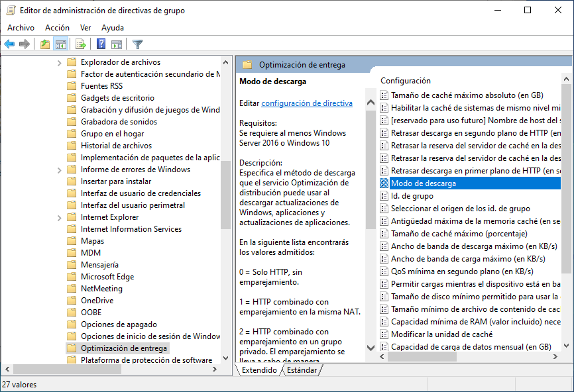Open the Ver menu
This screenshot has width=574, height=392.
pos(86,28)
